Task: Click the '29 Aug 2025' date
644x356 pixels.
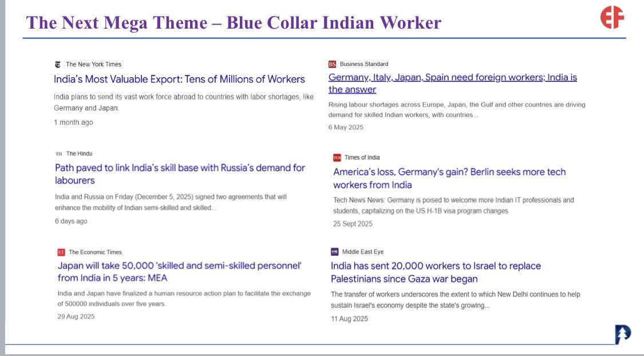Action: [x=76, y=317]
